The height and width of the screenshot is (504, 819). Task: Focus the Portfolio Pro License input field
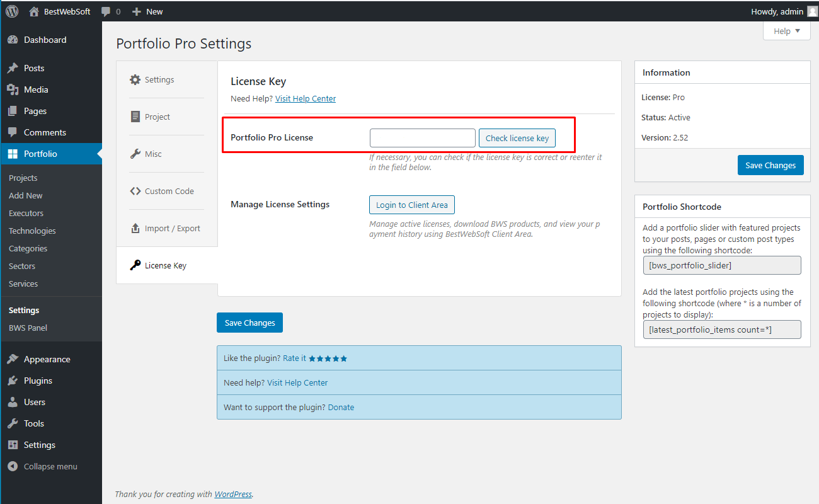[423, 138]
